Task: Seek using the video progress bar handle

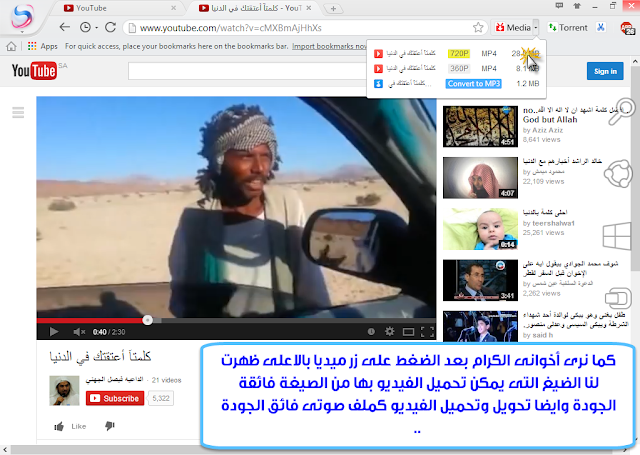Action: [148, 320]
